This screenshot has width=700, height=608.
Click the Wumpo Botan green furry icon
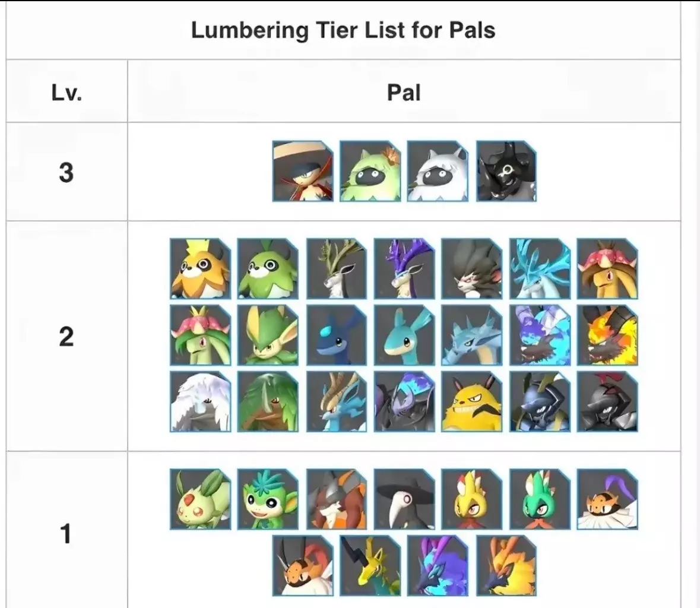click(370, 171)
